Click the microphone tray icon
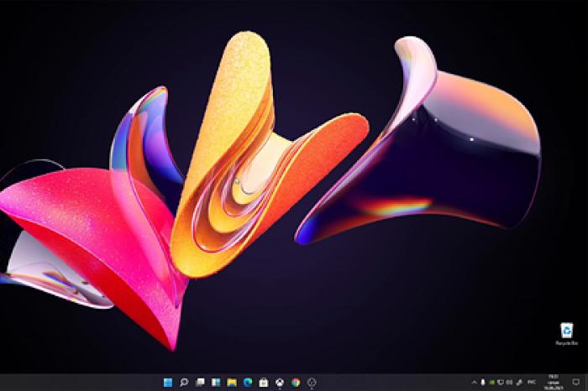This screenshot has width=588, height=391. click(483, 383)
